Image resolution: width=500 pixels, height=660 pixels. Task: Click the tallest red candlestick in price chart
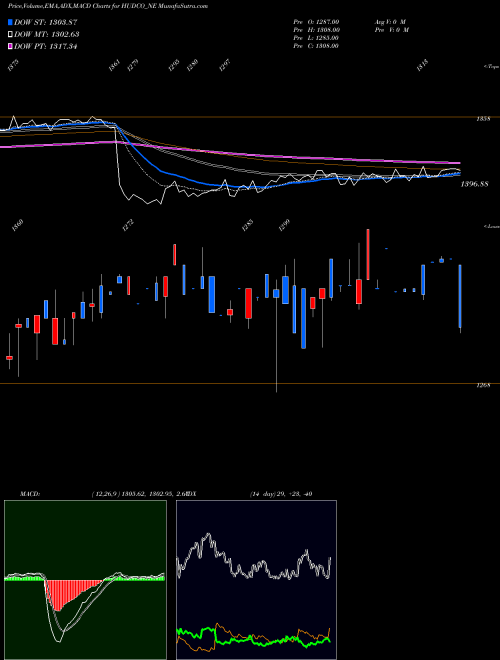(x=368, y=254)
